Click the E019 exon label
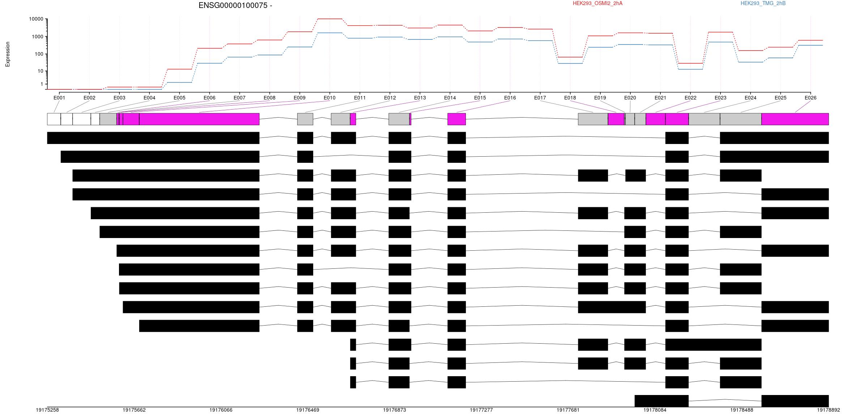868x416 pixels. (600, 98)
